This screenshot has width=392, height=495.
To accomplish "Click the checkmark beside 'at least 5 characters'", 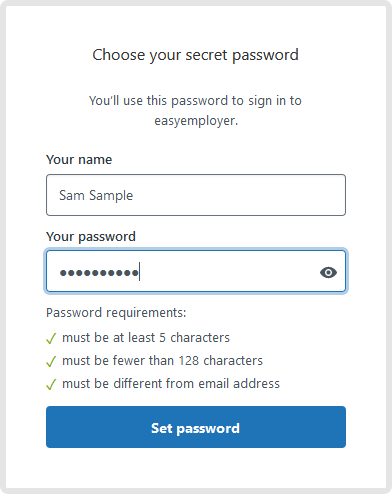I will [x=51, y=338].
